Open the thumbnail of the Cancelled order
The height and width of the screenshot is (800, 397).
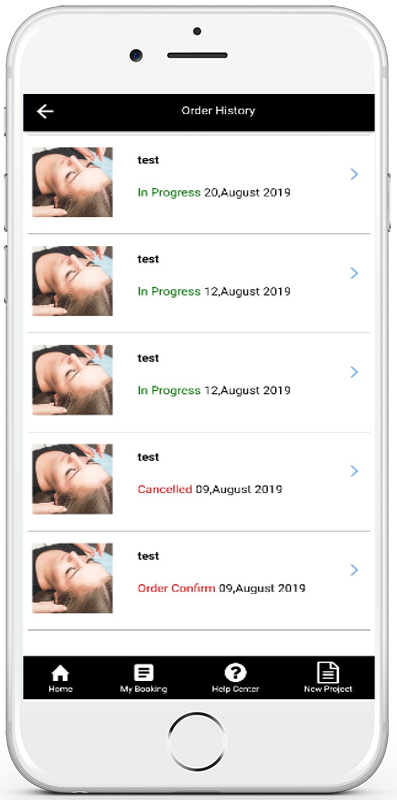pos(72,479)
